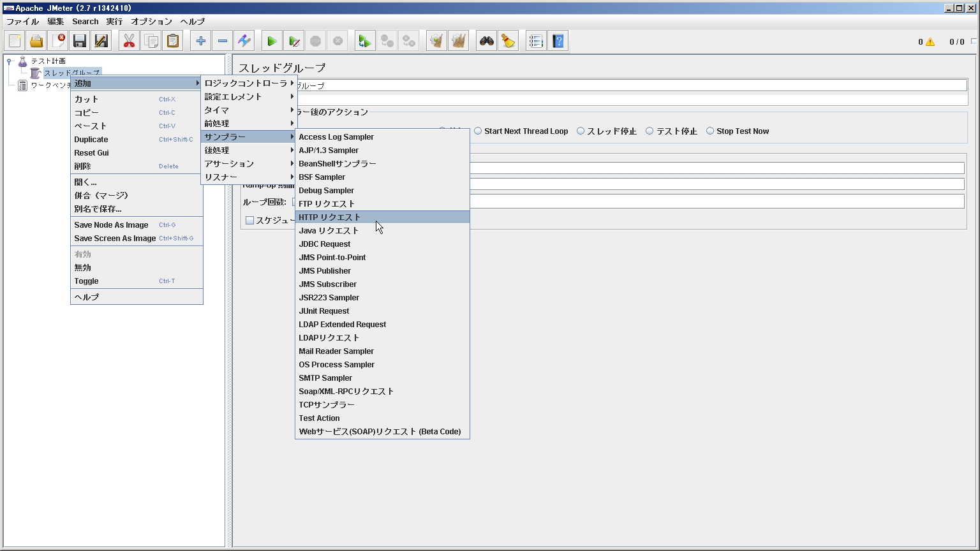Expand the アサーション submenu
Screen dimensions: 980x551
(248, 164)
